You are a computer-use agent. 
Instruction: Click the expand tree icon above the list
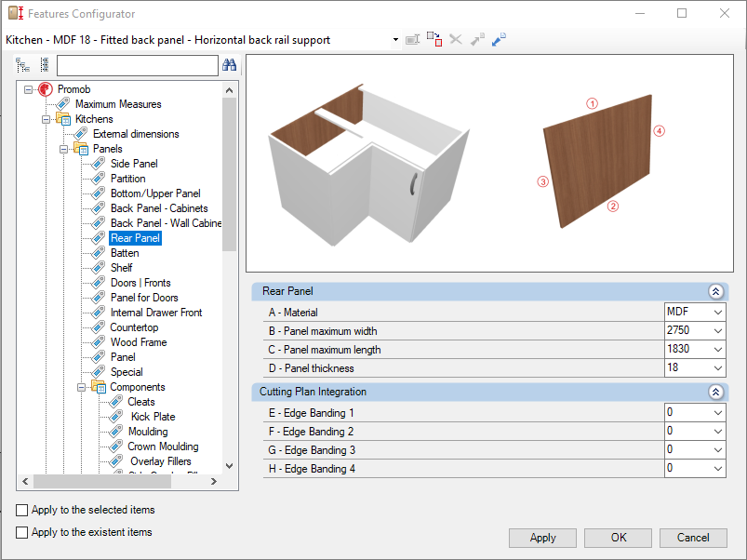point(22,65)
